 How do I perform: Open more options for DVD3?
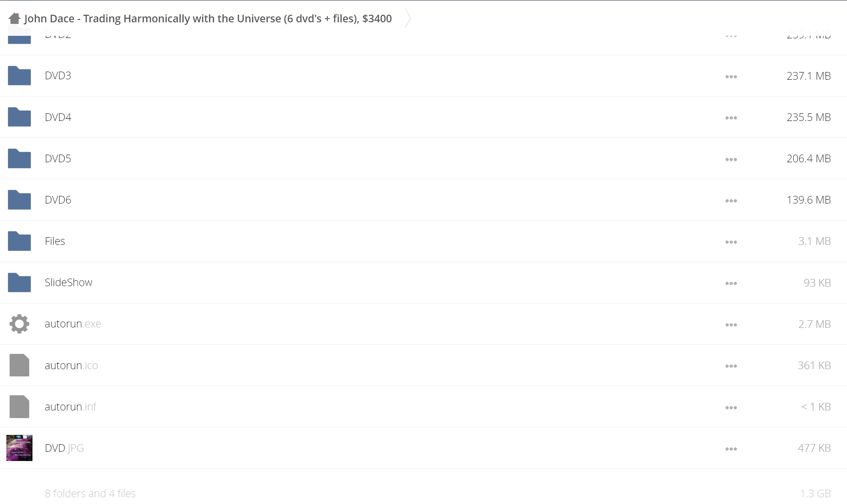click(731, 77)
